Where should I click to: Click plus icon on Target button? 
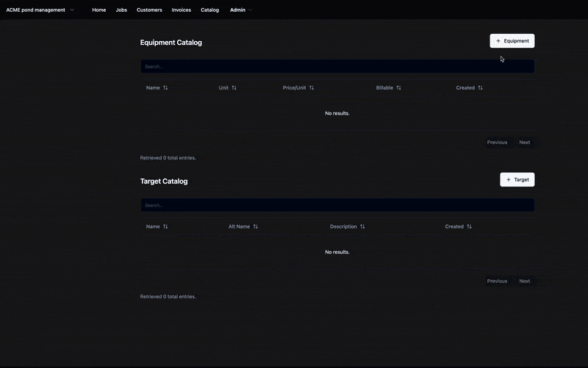509,179
